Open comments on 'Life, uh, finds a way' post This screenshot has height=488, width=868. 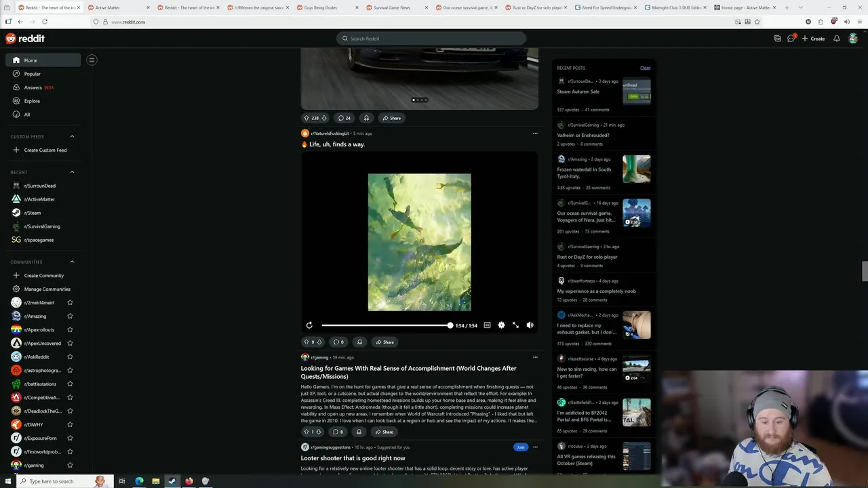coord(338,342)
